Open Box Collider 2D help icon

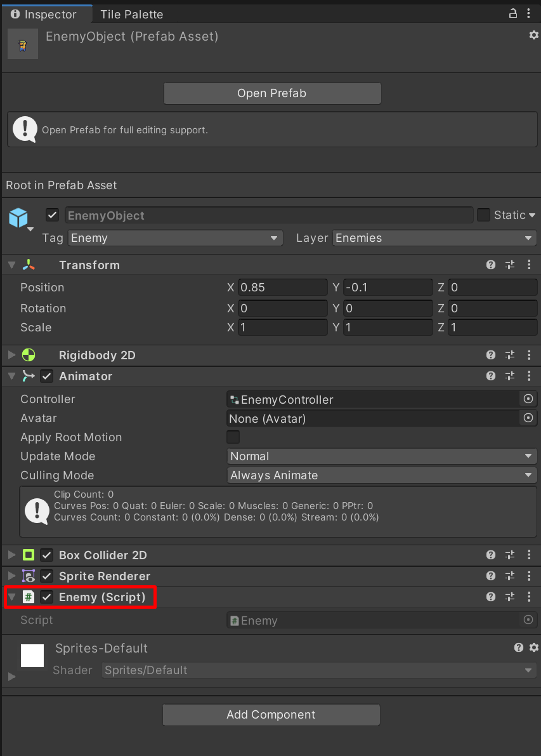[491, 555]
